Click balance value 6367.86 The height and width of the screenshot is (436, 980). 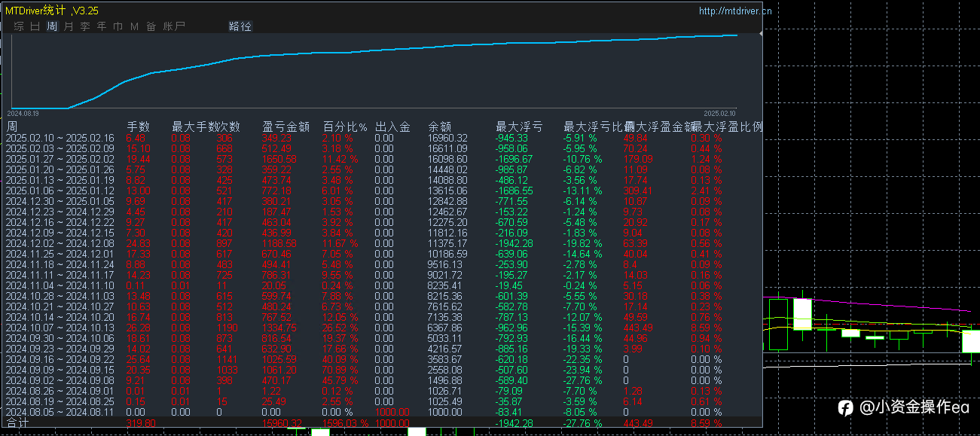tap(445, 328)
